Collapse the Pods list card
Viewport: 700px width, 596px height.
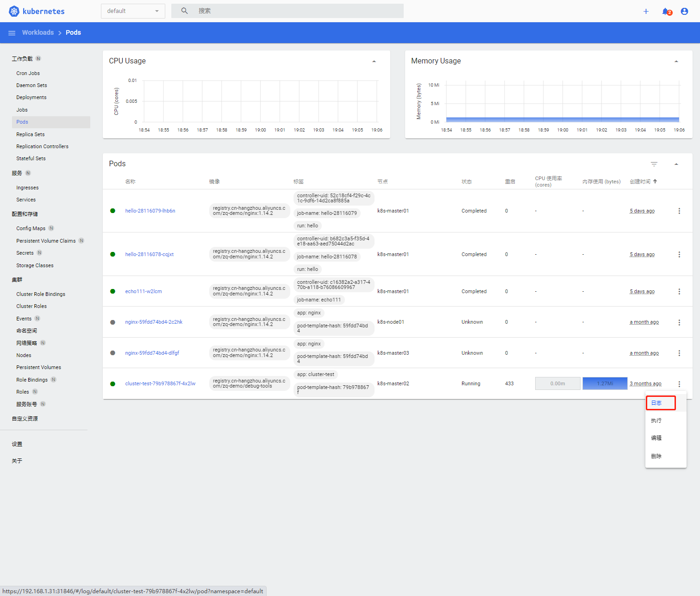point(676,164)
